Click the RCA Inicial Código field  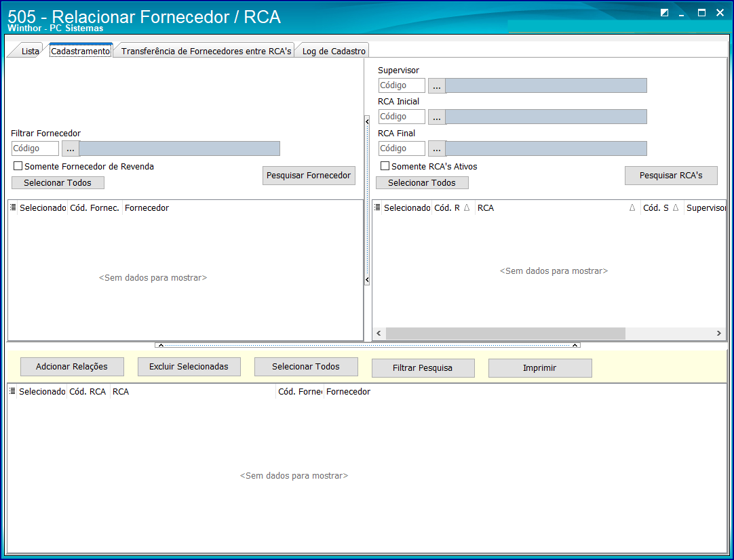click(402, 117)
